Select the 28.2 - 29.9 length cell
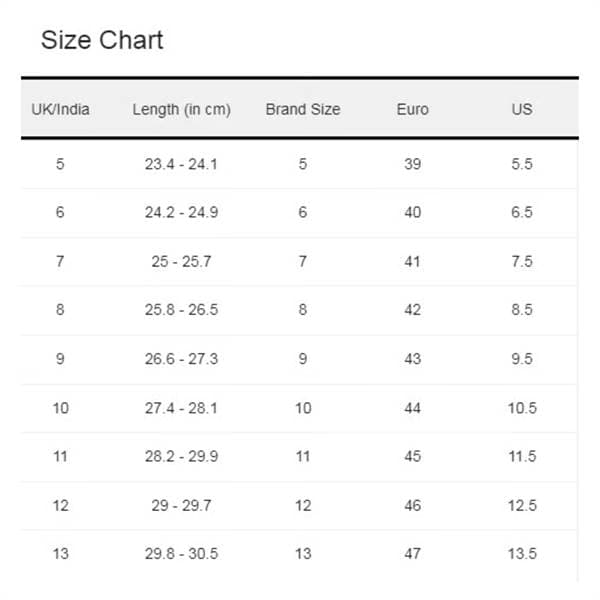600x600 pixels. point(181,456)
